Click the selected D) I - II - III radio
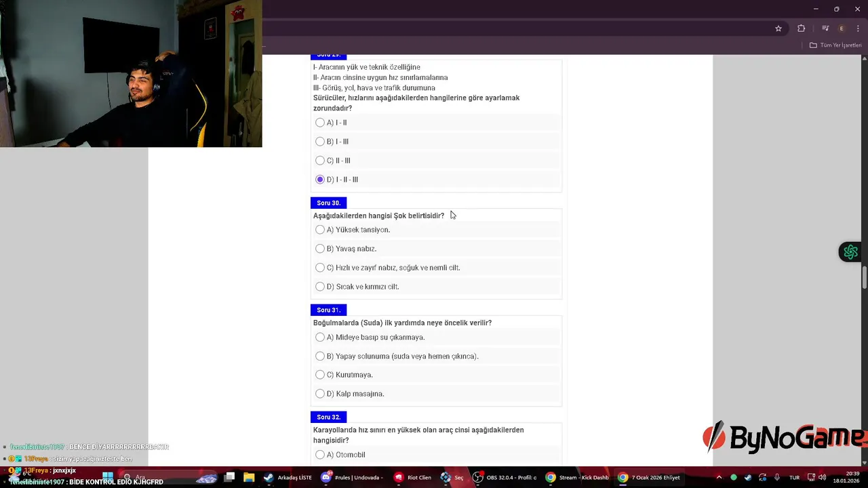Image resolution: width=868 pixels, height=488 pixels. tap(320, 180)
